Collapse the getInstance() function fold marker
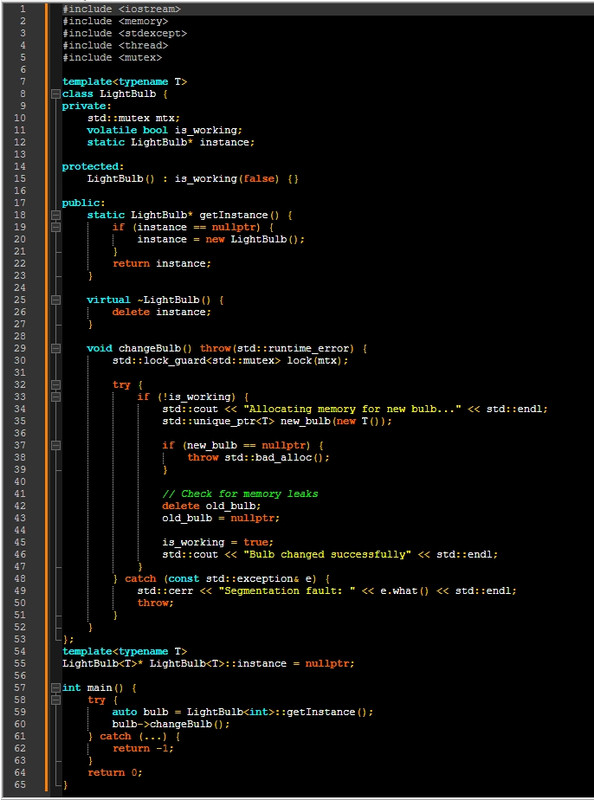 click(56, 215)
